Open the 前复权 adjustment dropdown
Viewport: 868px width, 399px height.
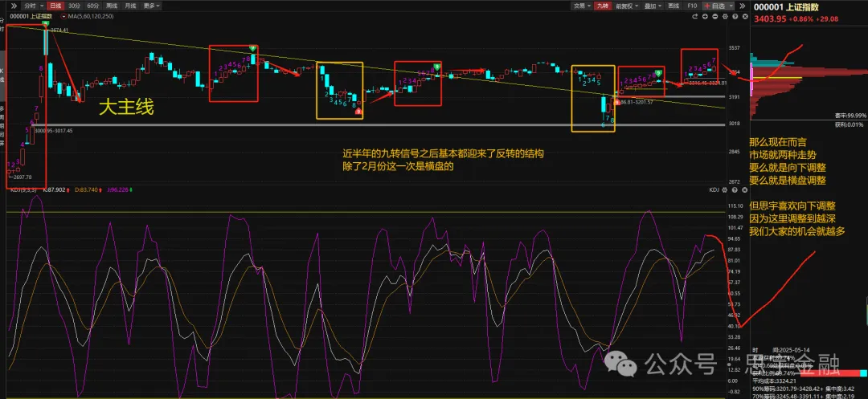[x=627, y=6]
